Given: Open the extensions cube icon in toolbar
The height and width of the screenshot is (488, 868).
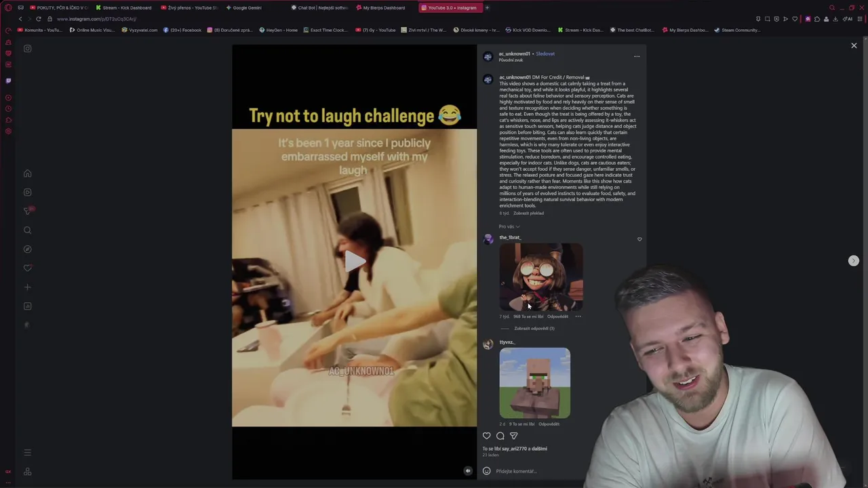Looking at the screenshot, I should tap(816, 19).
